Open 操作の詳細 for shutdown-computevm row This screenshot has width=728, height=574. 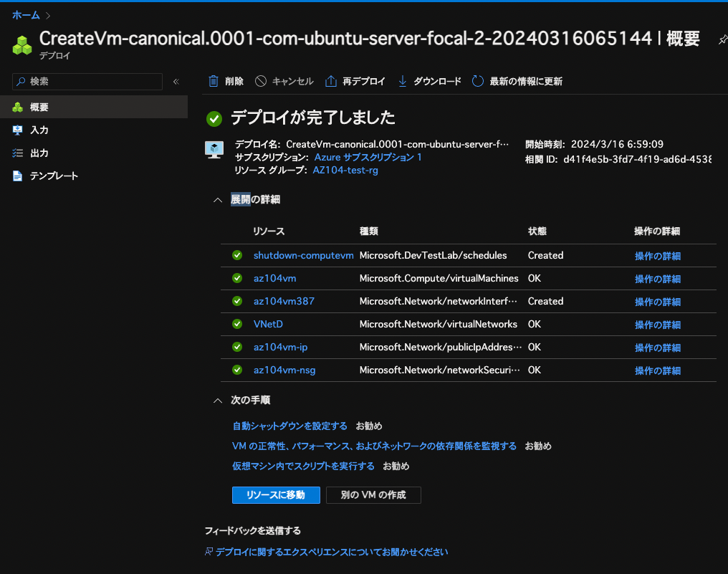tap(658, 256)
